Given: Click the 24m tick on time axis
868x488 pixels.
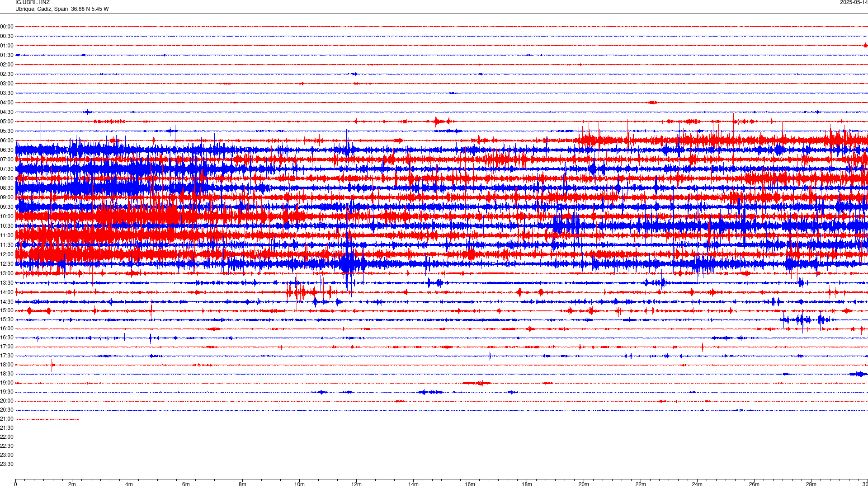Looking at the screenshot, I should point(697,484).
